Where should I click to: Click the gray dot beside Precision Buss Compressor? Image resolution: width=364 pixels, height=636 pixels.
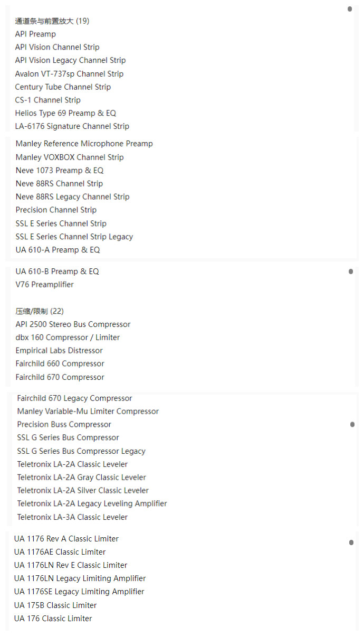[352, 425]
